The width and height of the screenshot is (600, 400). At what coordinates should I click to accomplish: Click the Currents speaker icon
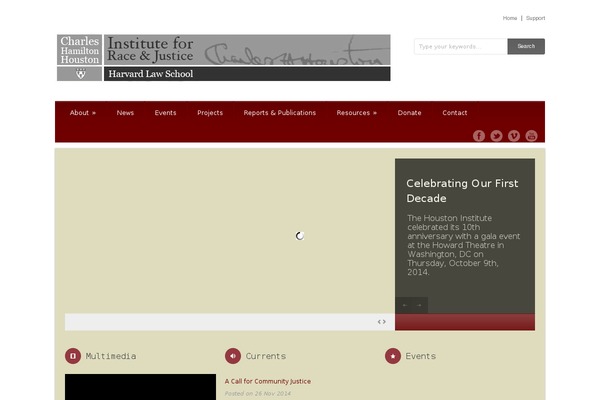click(x=233, y=356)
